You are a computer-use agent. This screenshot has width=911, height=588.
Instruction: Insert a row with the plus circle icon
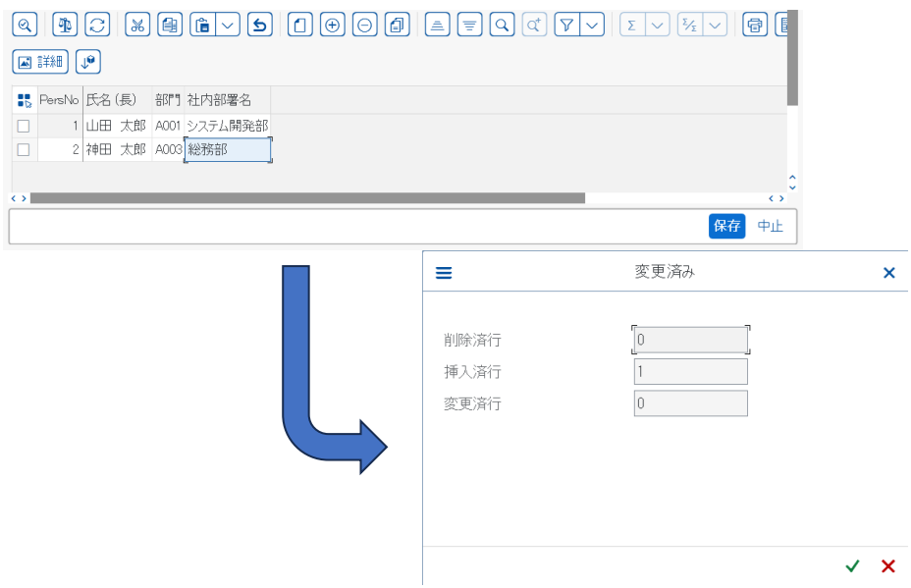[333, 25]
